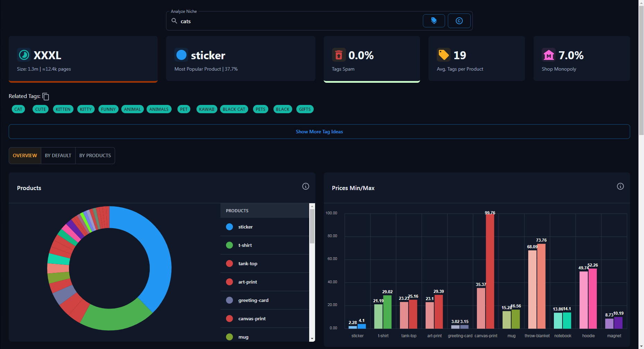Select the CAT related tag

coord(18,109)
